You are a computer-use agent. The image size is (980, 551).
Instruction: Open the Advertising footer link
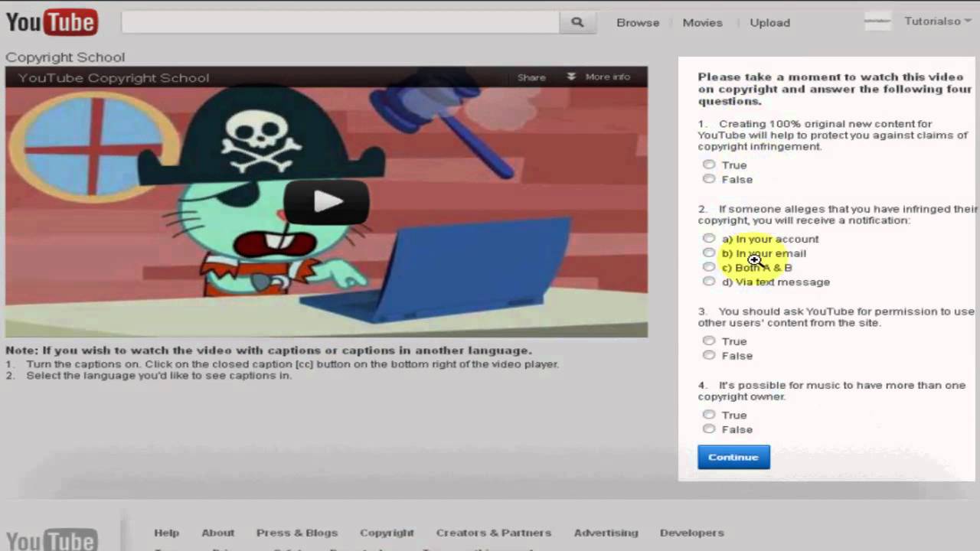[606, 533]
